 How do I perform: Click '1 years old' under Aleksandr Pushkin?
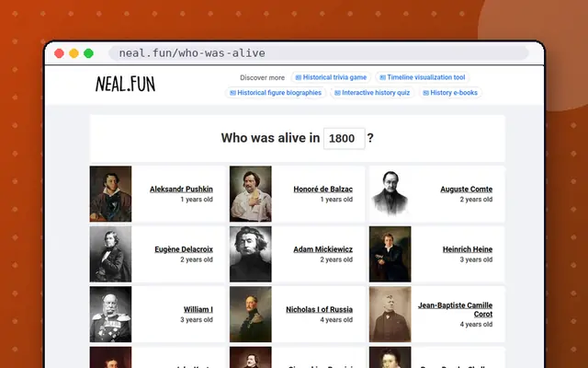point(197,200)
